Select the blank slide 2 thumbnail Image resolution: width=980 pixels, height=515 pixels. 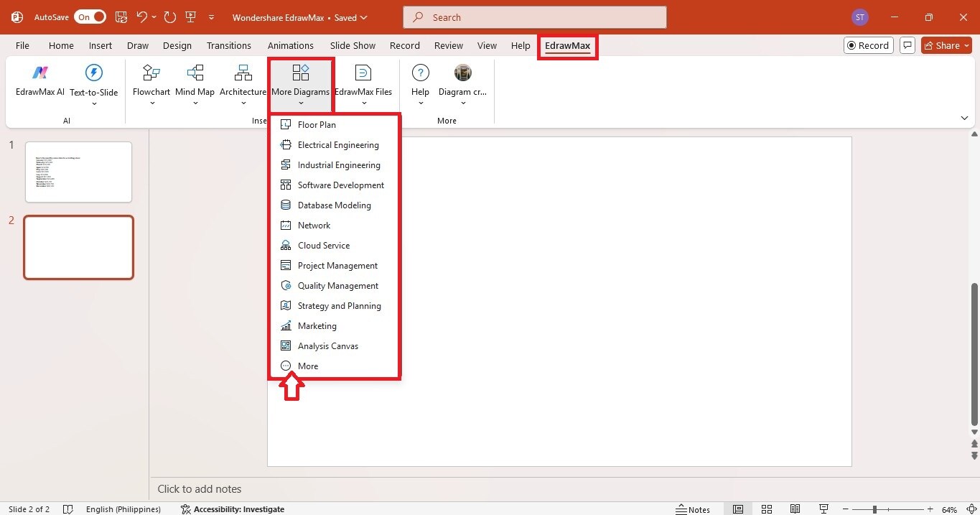click(x=78, y=247)
